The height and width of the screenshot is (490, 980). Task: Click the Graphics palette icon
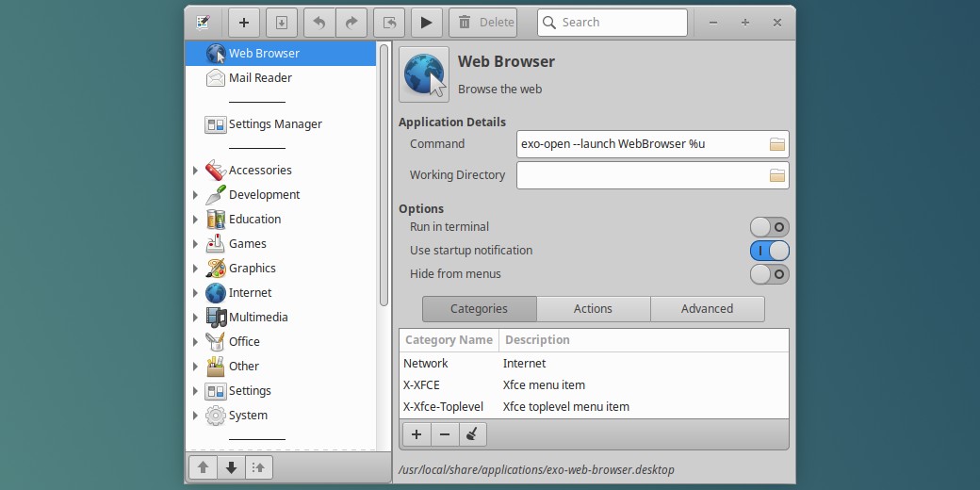216,269
